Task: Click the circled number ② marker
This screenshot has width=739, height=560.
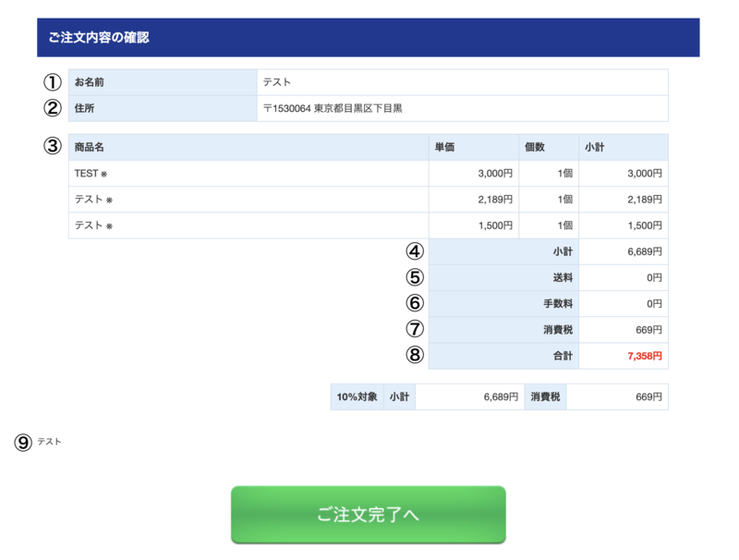Action: [x=52, y=108]
